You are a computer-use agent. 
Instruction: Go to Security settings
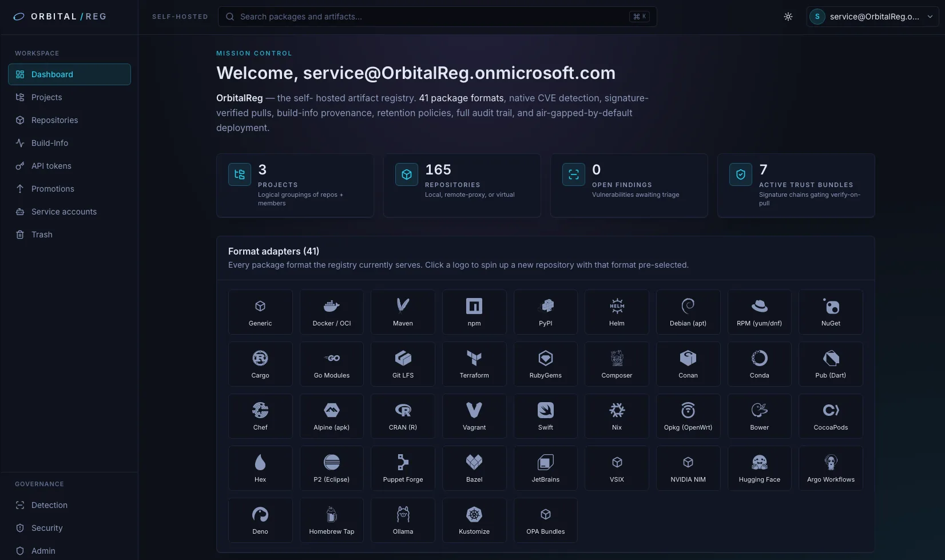point(69,528)
